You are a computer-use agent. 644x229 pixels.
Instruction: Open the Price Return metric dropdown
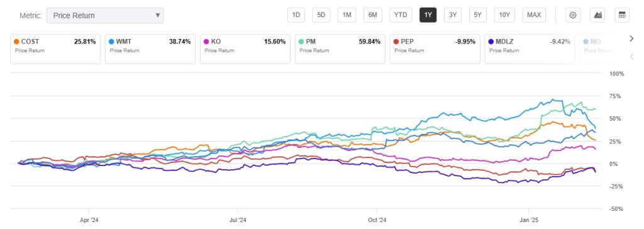click(105, 15)
